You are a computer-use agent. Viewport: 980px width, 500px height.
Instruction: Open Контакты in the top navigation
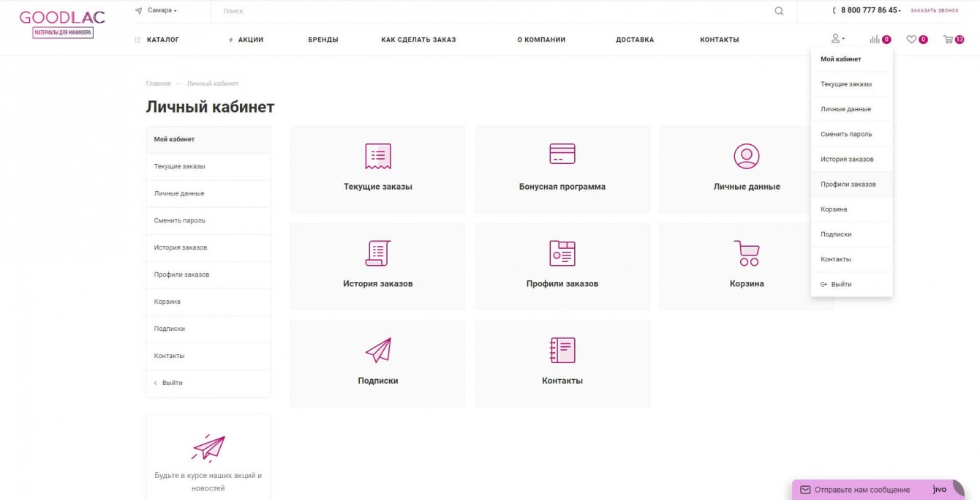(x=720, y=40)
